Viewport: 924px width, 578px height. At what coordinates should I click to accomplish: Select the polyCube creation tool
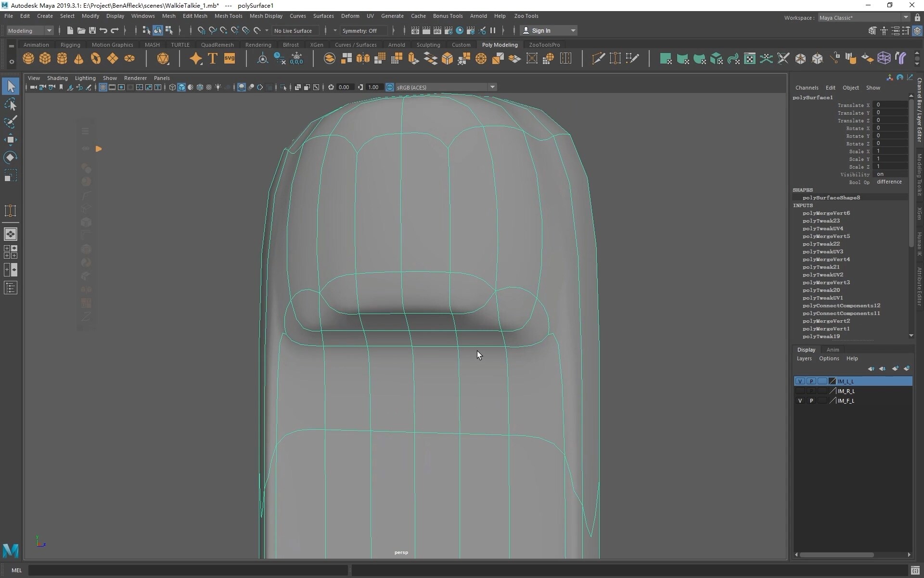tap(45, 58)
